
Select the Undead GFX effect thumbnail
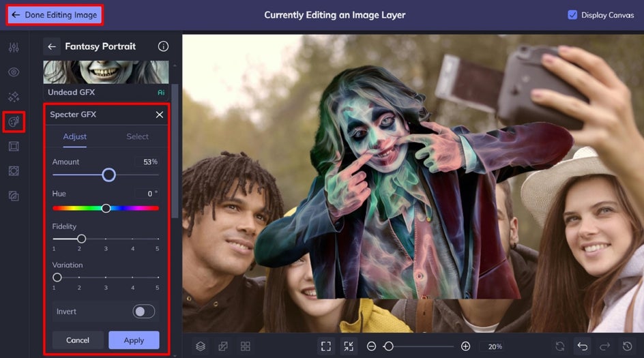click(106, 80)
